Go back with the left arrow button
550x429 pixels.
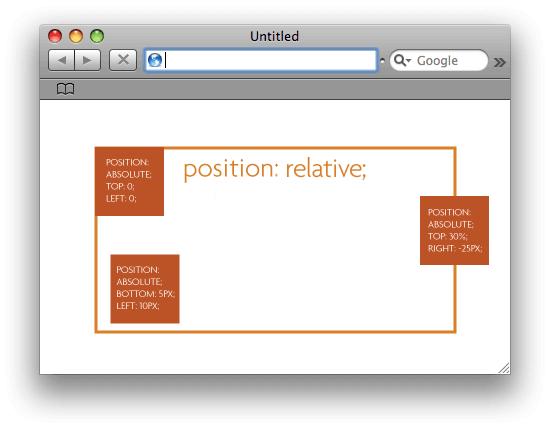click(x=61, y=60)
